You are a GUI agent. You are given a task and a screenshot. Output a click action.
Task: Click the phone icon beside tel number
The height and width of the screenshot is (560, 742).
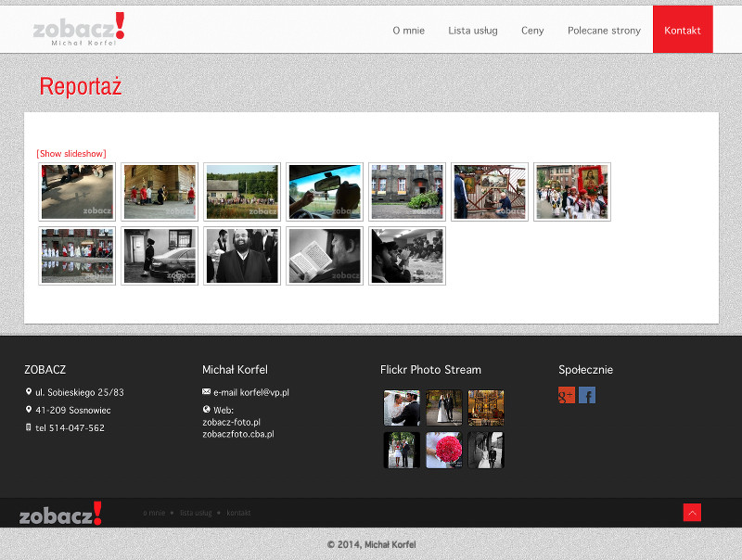(x=29, y=427)
